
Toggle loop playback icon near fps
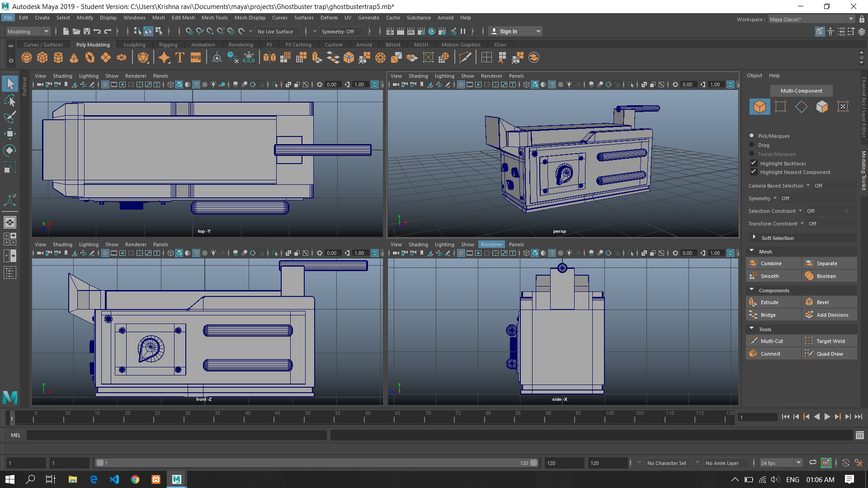point(812,463)
